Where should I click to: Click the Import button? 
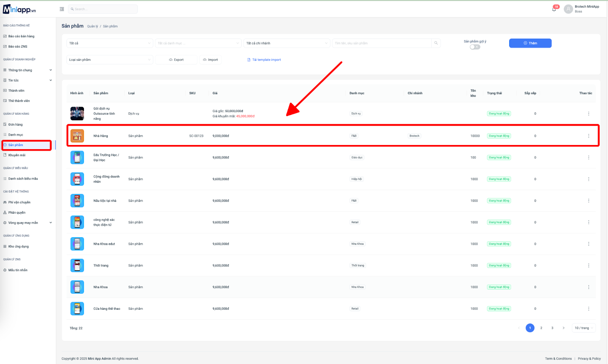pos(211,60)
